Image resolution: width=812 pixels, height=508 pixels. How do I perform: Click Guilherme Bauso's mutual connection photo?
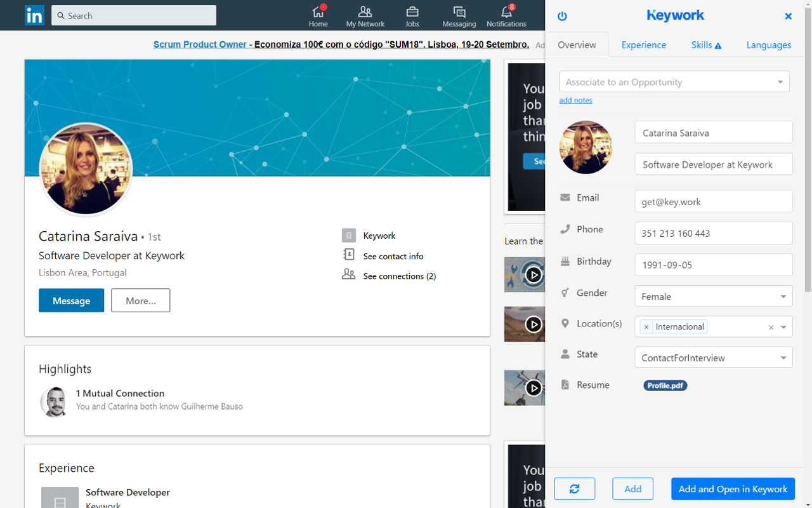click(55, 402)
